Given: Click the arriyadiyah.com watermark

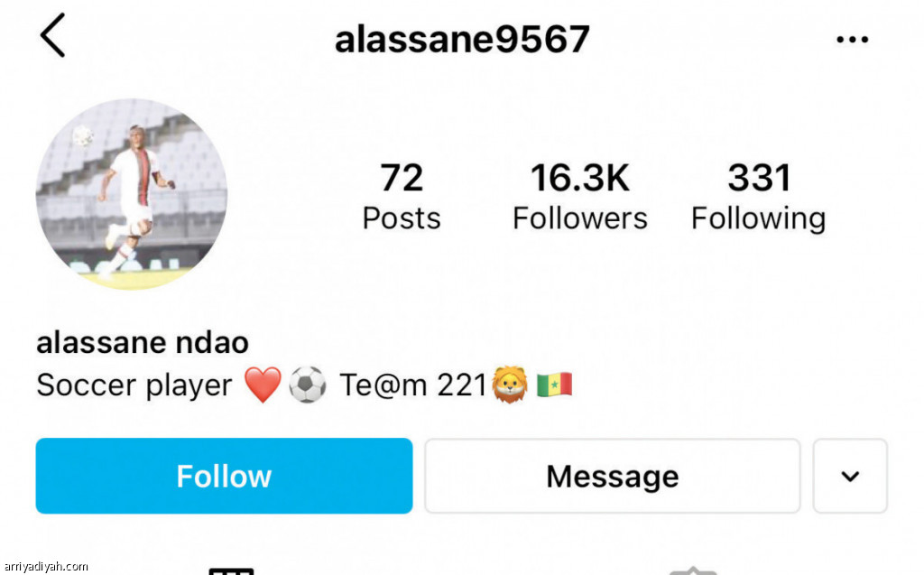Looking at the screenshot, I should tap(45, 567).
